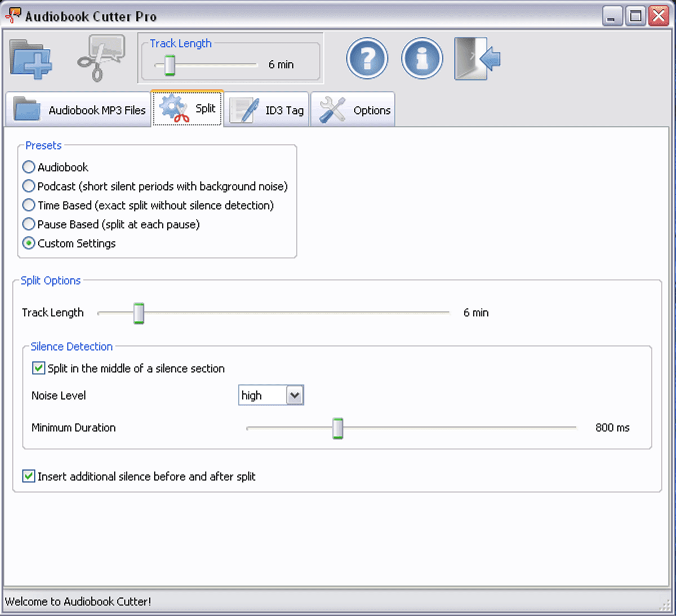Select the Split tab
The image size is (676, 616).
pos(188,108)
